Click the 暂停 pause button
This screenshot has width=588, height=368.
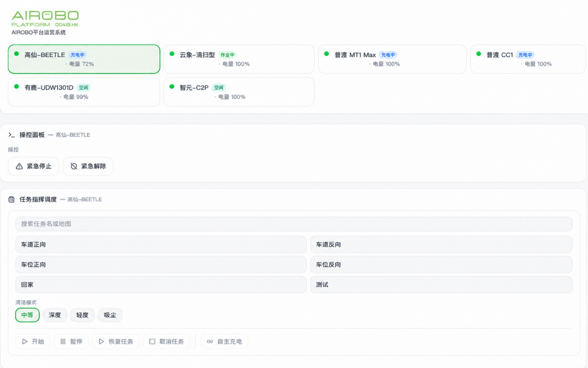pyautogui.click(x=71, y=341)
